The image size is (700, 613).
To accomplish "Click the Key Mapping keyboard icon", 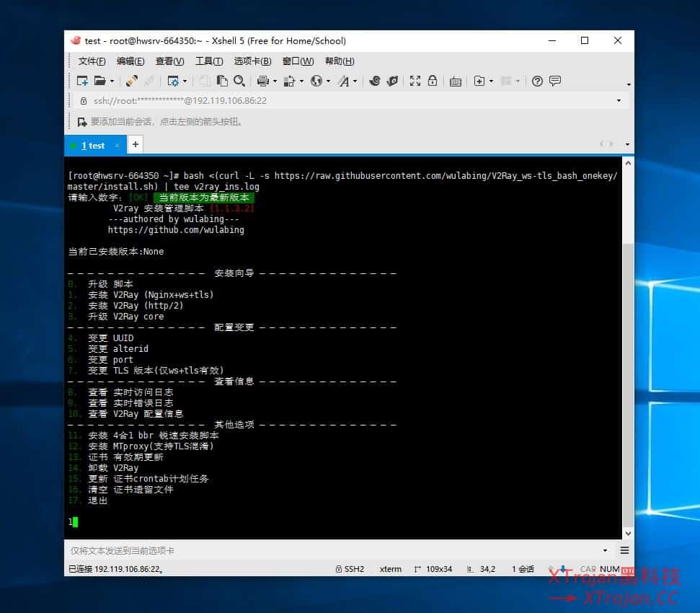I will 456,81.
